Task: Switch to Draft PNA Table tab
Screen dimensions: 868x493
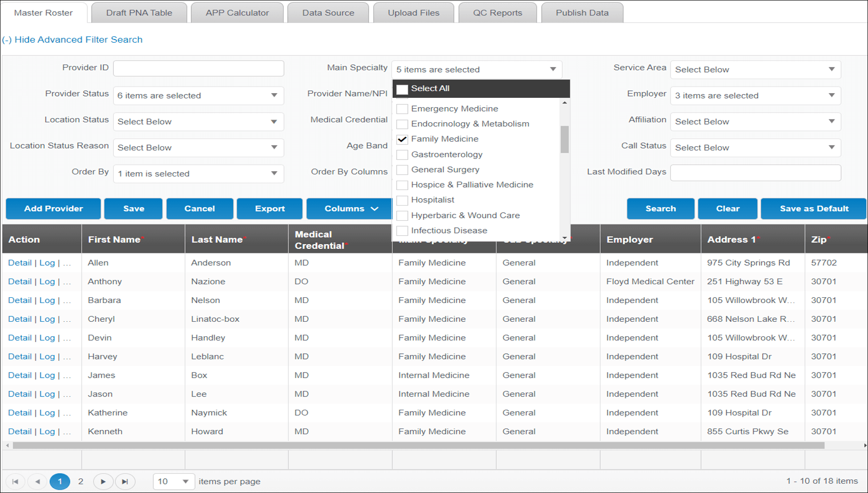Action: click(x=139, y=13)
